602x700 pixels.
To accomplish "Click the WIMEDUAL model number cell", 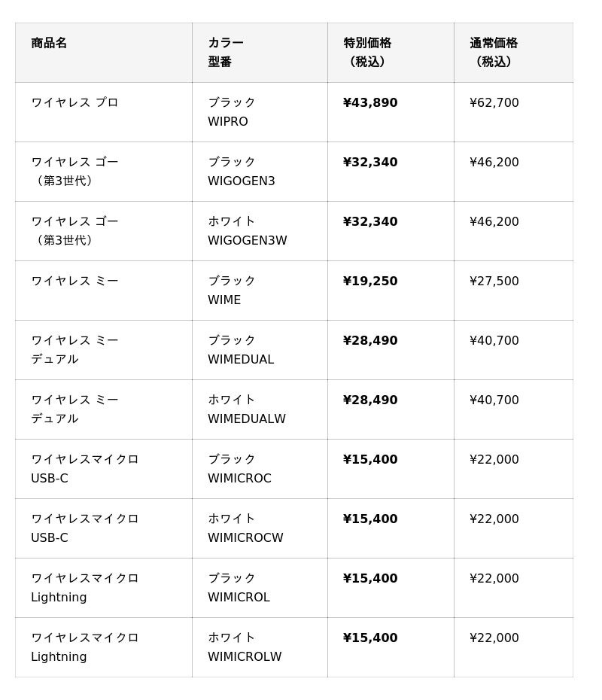I will pyautogui.click(x=241, y=360).
